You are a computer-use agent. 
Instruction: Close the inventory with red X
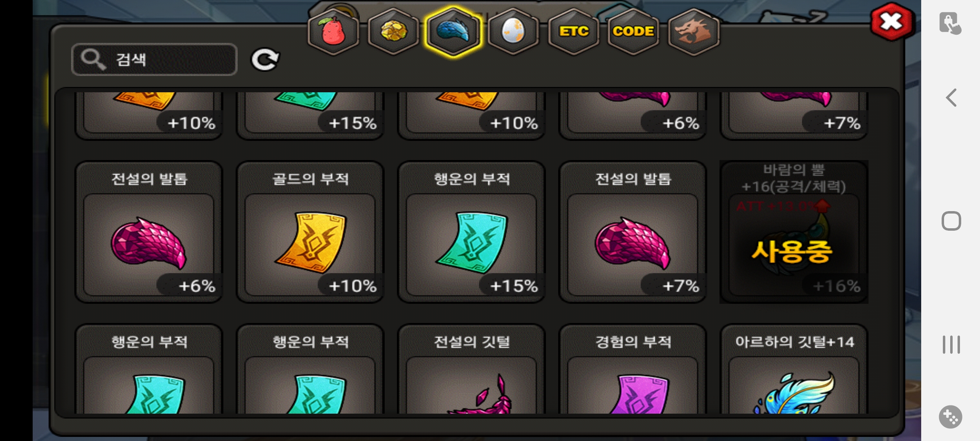tap(891, 22)
